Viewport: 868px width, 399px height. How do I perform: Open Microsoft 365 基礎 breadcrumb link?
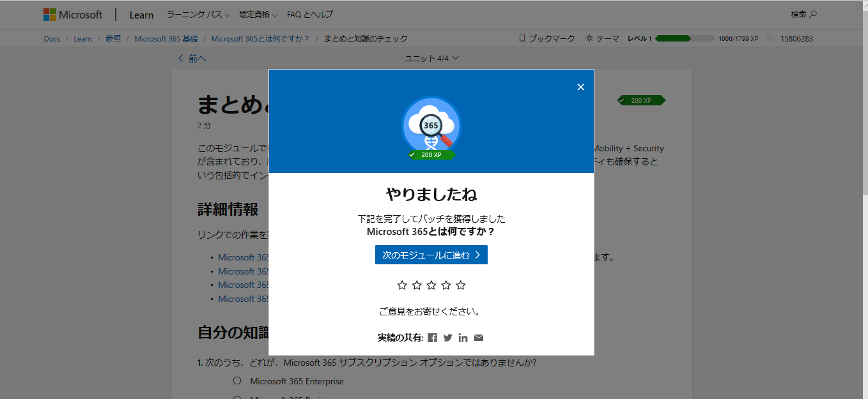click(166, 39)
